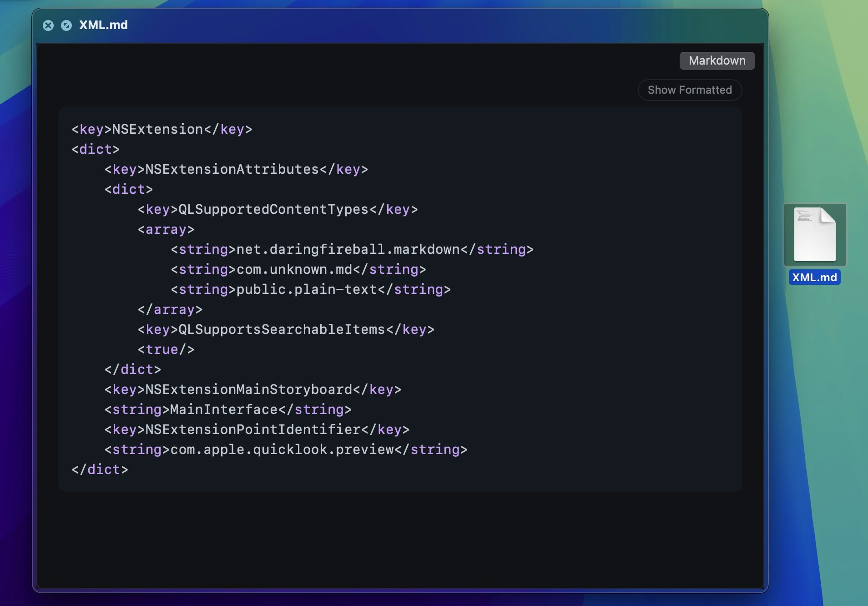Click the NSExtensionPointIdentifier key line

256,429
